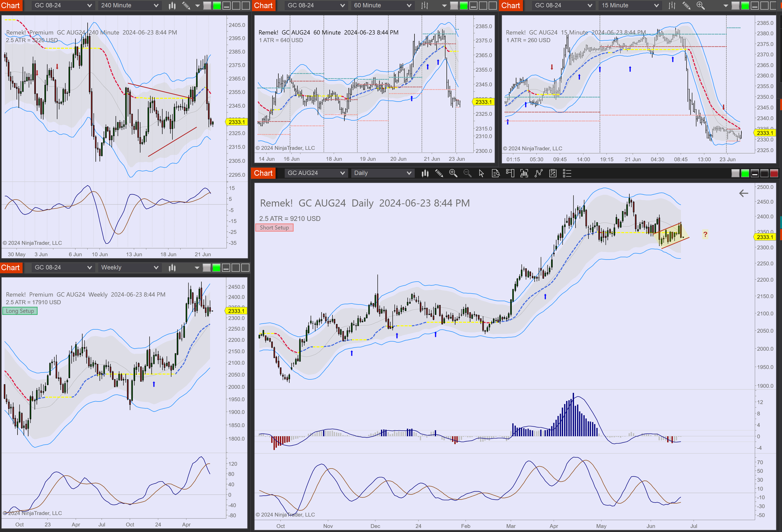This screenshot has height=532, width=782.
Task: Open drawing tools pencil in Daily chart
Action: coord(439,173)
